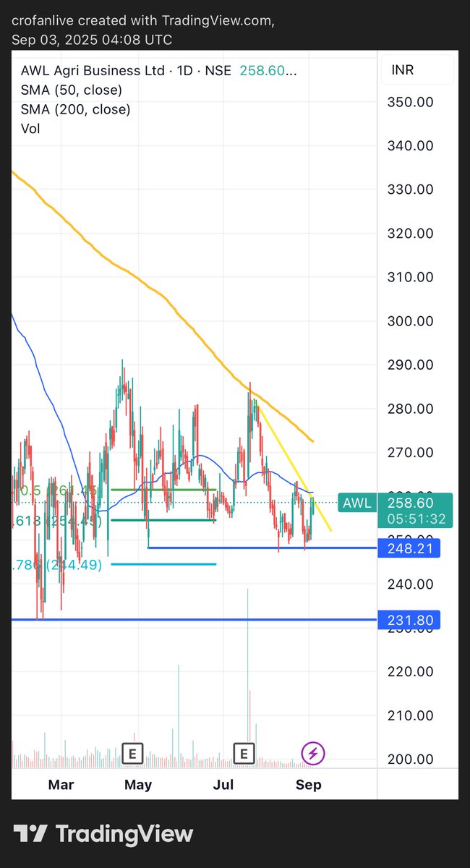The width and height of the screenshot is (470, 868).
Task: Select the 248.21 horizontal line price label
Action: (x=409, y=549)
